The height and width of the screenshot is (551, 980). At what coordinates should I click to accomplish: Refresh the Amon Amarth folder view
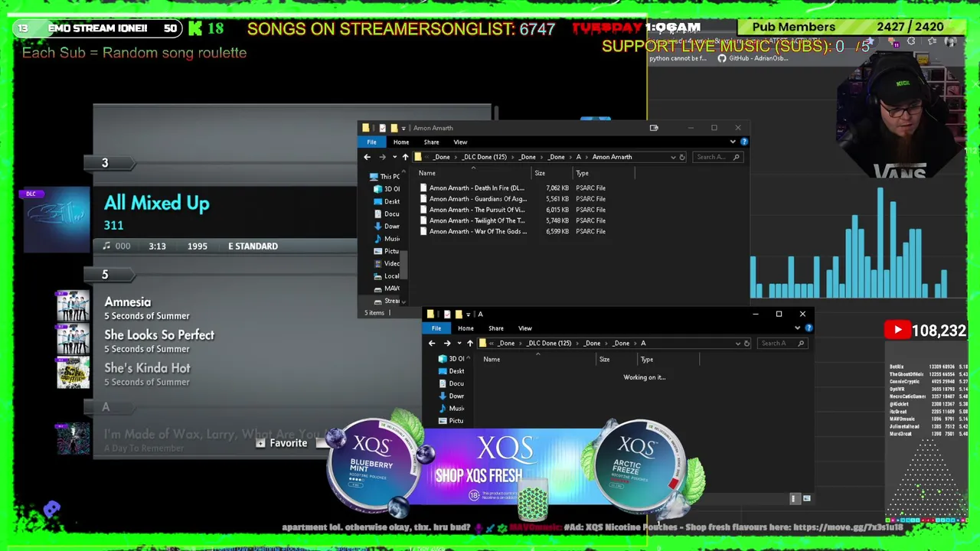tap(682, 157)
